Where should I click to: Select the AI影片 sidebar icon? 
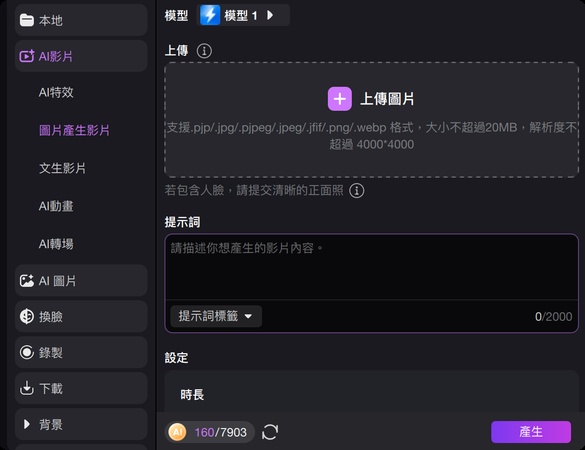(x=26, y=56)
